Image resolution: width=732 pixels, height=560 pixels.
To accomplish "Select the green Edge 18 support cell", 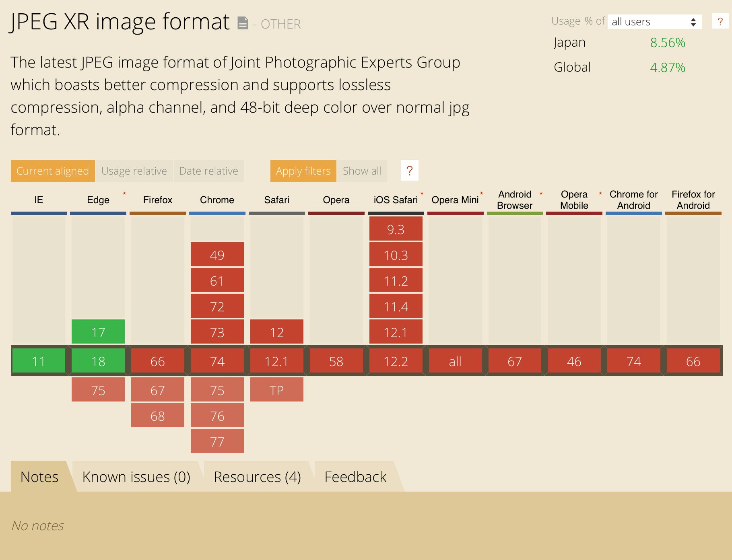I will click(x=98, y=361).
